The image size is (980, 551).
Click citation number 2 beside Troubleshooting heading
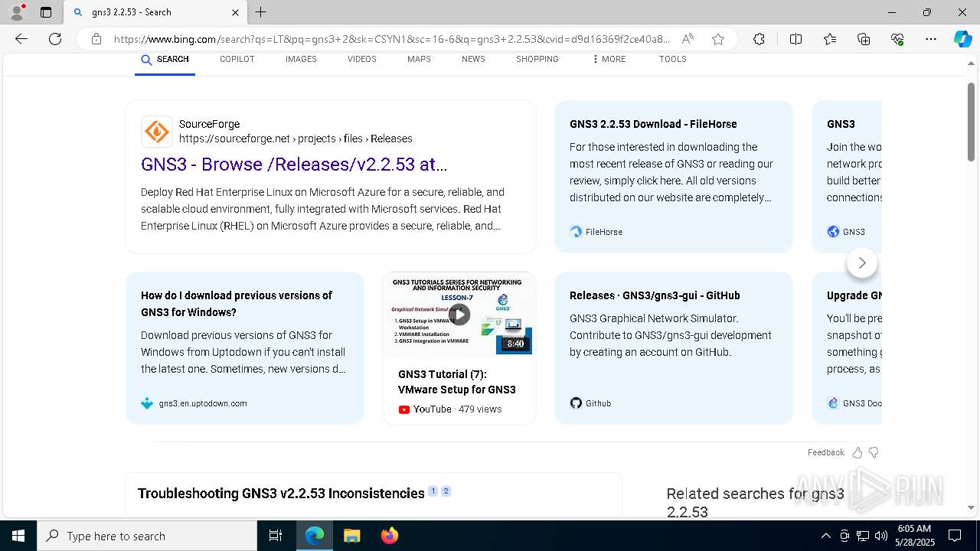[446, 491]
